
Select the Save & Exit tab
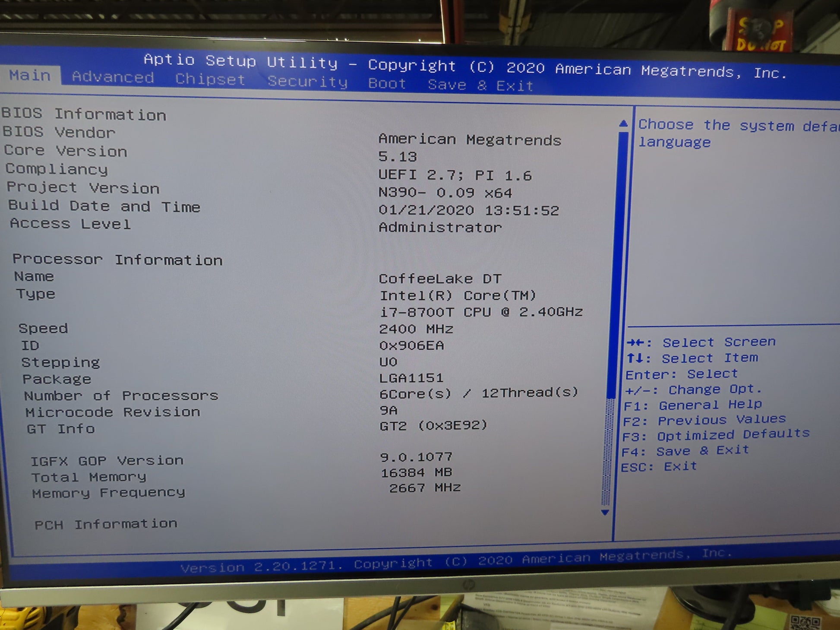(480, 85)
